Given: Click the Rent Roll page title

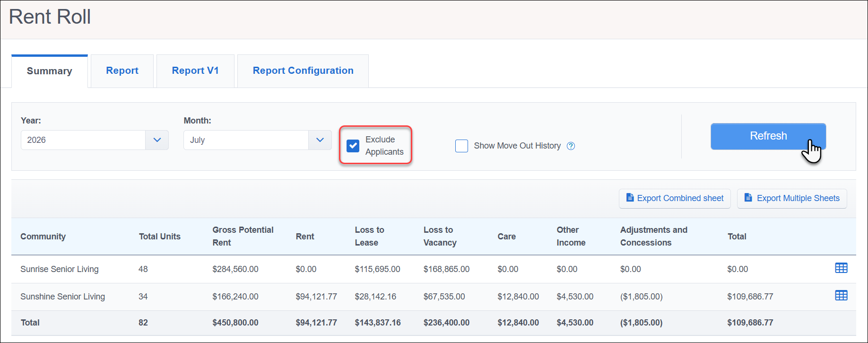Looking at the screenshot, I should tap(50, 17).
